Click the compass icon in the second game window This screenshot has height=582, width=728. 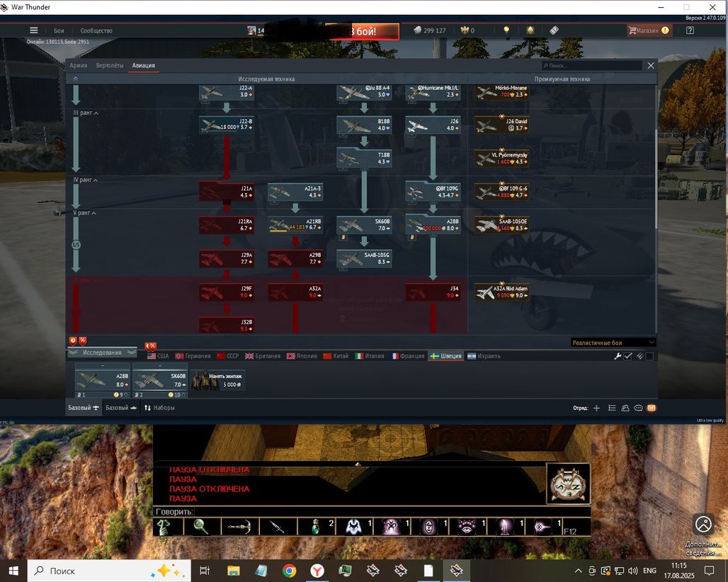(568, 483)
